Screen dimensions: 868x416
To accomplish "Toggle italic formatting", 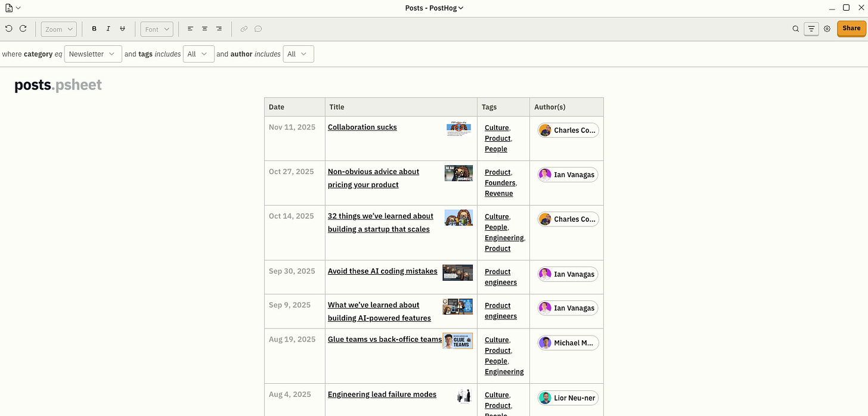I will coord(108,29).
